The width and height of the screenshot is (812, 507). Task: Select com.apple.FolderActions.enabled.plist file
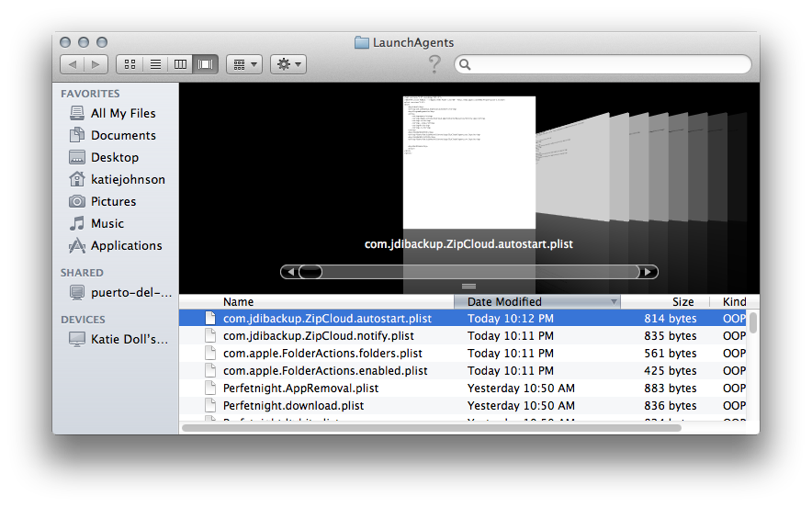pos(325,371)
